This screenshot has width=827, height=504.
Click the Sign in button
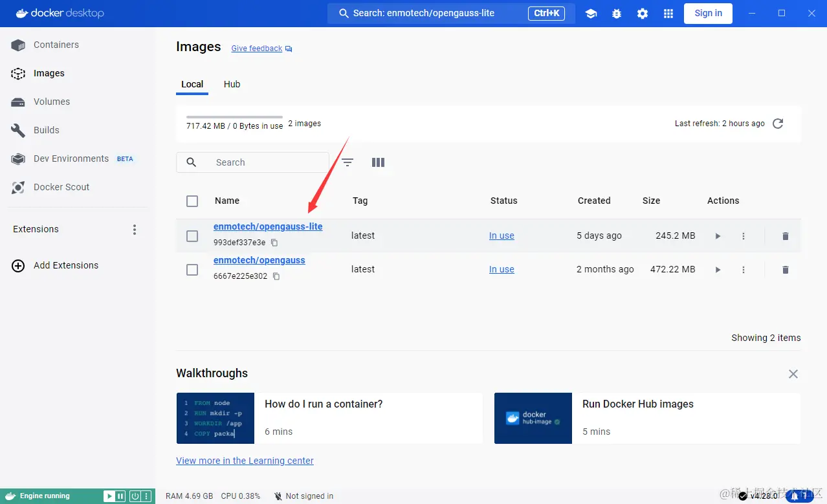tap(708, 13)
